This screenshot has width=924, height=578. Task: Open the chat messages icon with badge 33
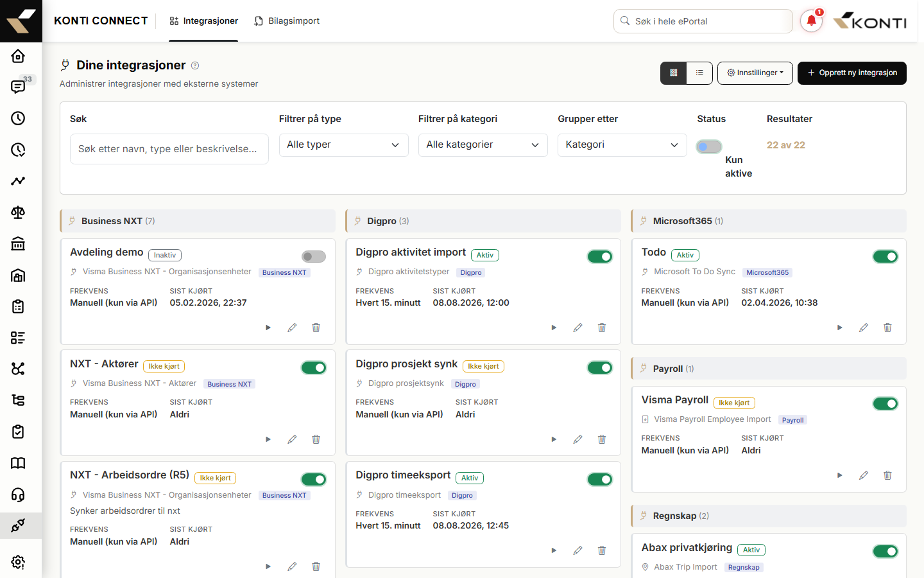[x=18, y=87]
